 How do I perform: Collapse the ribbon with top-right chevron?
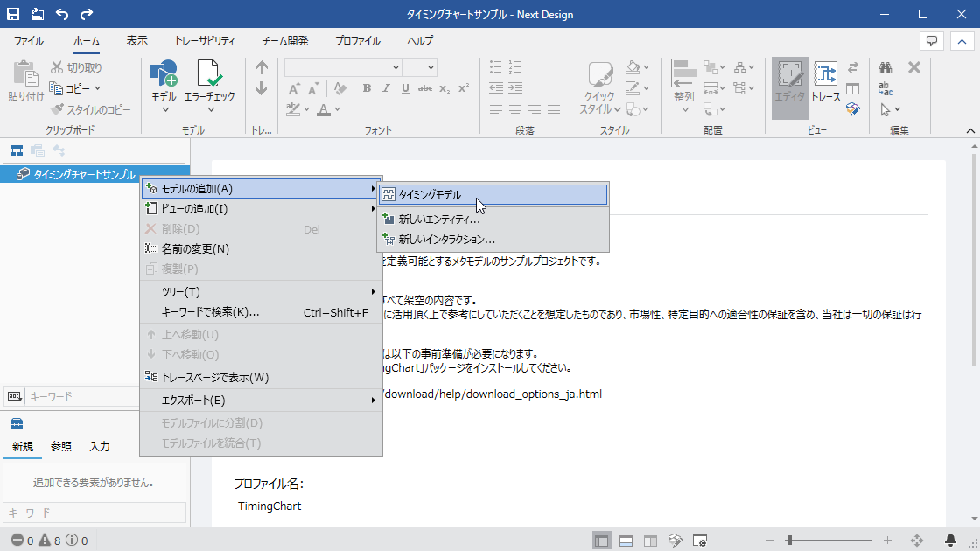tap(962, 41)
